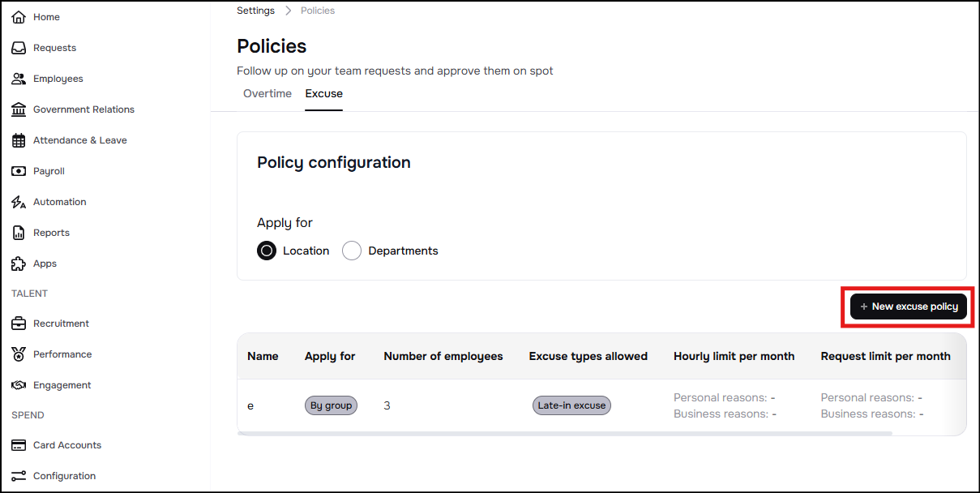Click the Payroll money icon
This screenshot has width=980, height=493.
[19, 171]
